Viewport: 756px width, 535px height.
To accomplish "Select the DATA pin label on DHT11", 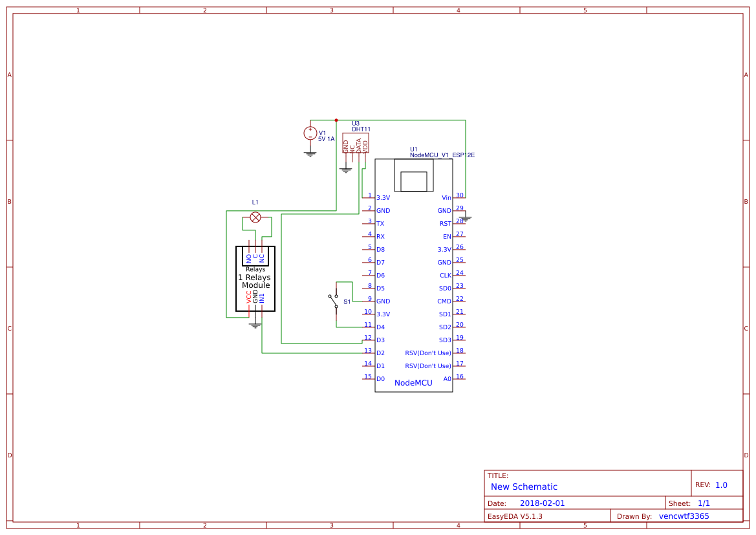I will tap(359, 146).
